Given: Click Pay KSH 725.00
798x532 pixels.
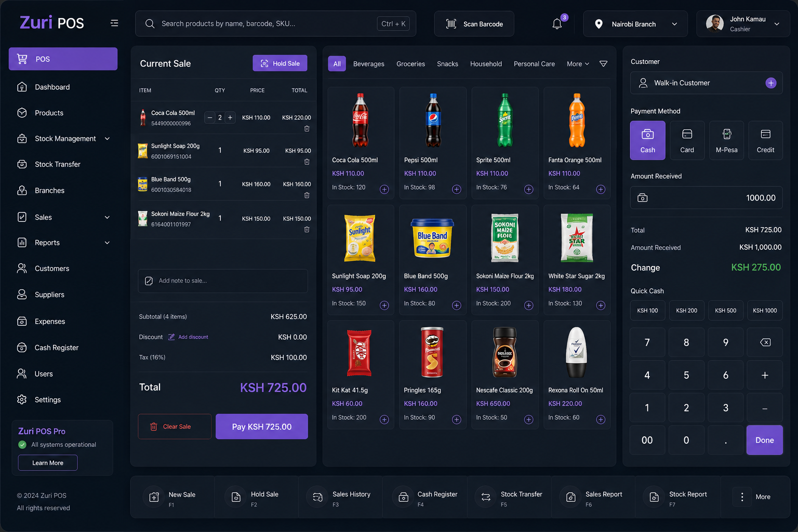Looking at the screenshot, I should (x=262, y=427).
